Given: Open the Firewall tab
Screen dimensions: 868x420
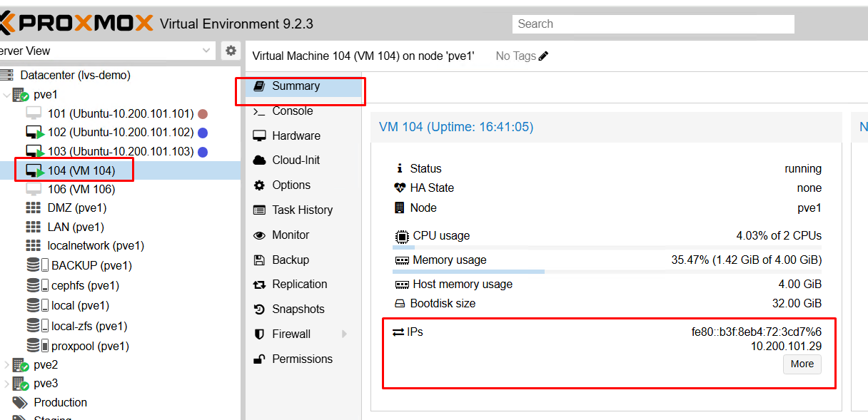Looking at the screenshot, I should pos(303,334).
